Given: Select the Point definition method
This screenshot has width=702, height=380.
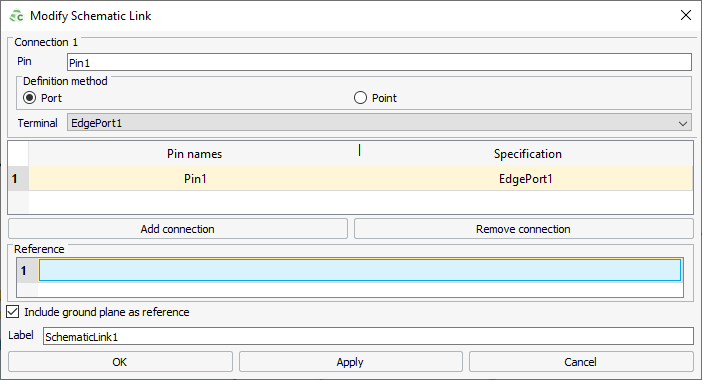Looking at the screenshot, I should tap(360, 98).
